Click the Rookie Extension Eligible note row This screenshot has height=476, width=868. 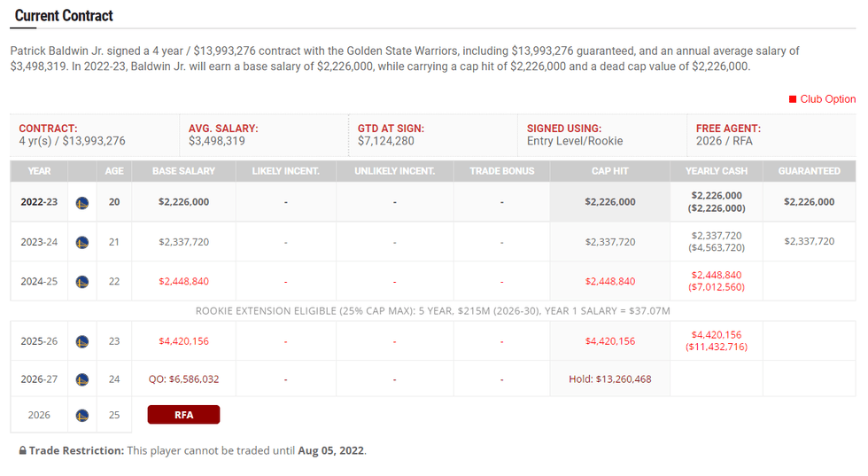point(433,311)
